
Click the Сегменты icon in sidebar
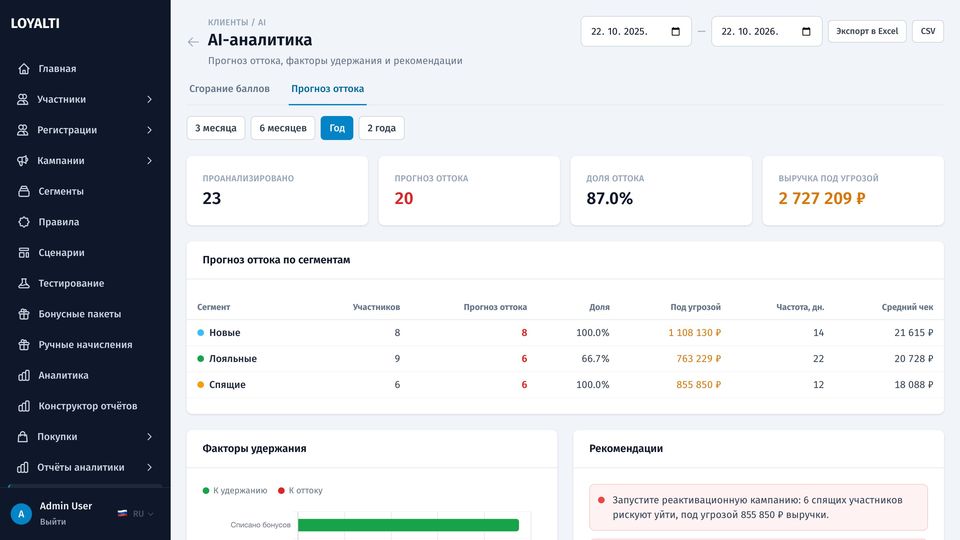click(x=24, y=191)
